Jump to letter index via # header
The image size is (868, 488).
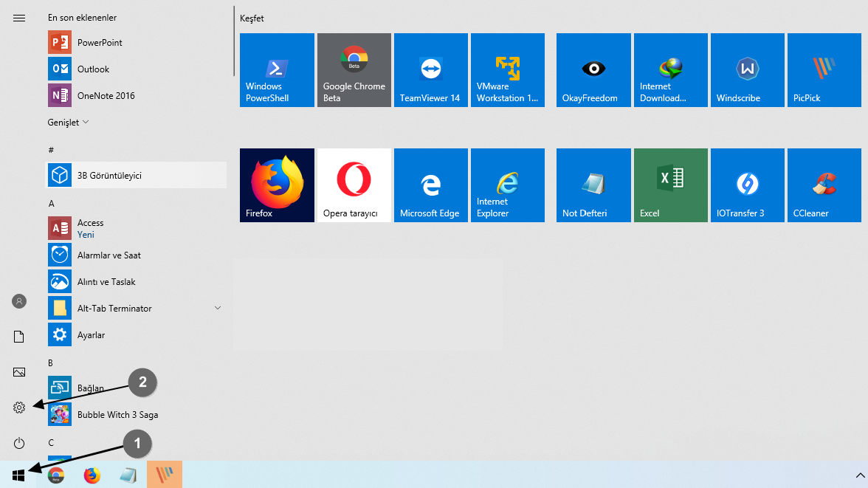[51, 150]
